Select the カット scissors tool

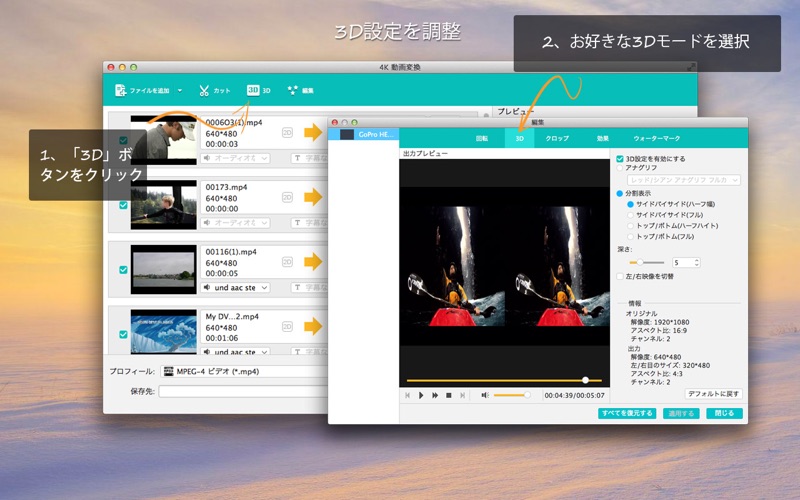pos(204,90)
